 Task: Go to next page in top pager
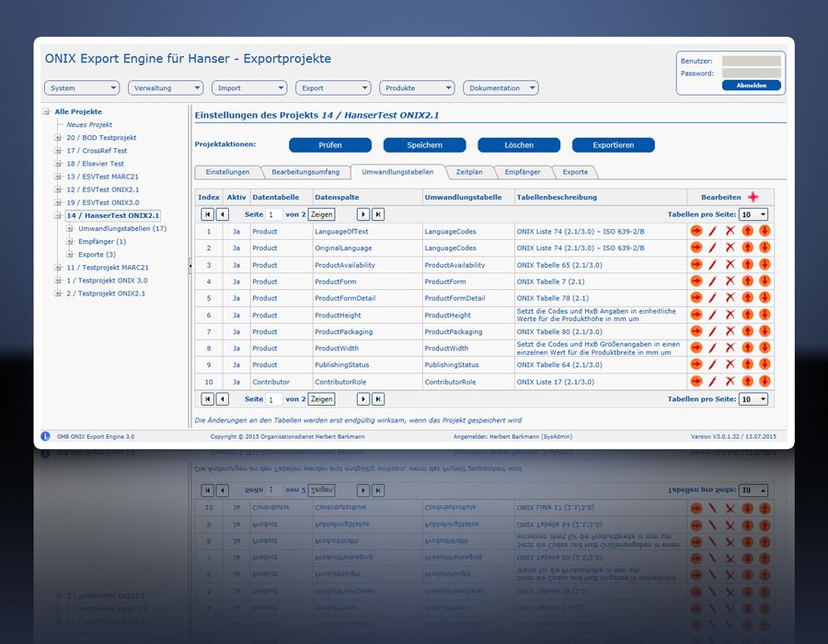coord(363,214)
